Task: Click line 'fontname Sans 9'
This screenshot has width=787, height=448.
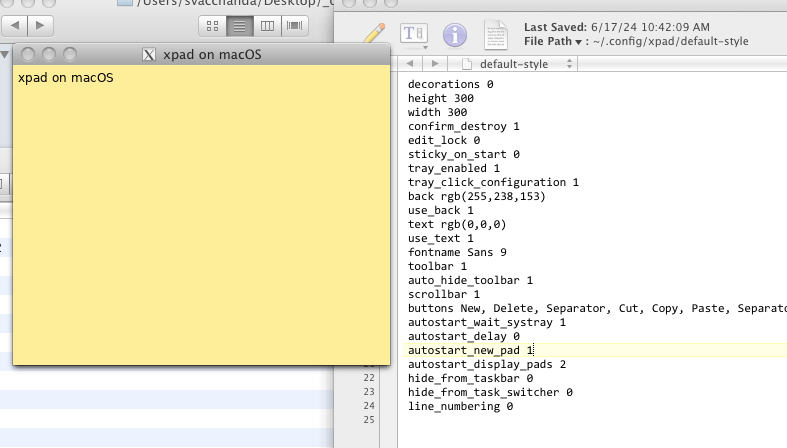Action: tap(457, 253)
